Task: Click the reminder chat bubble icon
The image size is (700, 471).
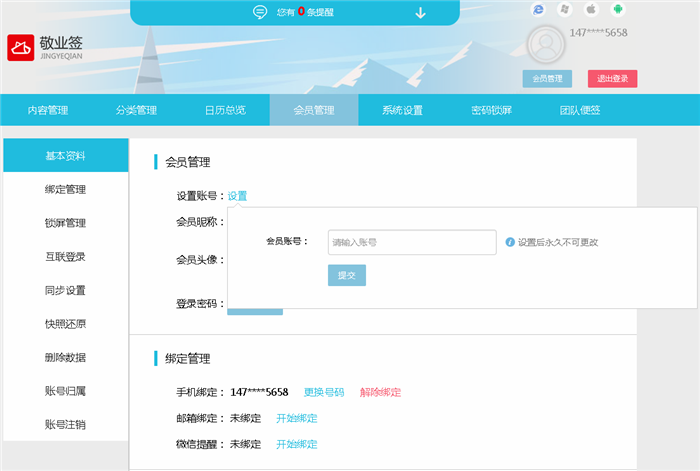Action: coord(260,13)
